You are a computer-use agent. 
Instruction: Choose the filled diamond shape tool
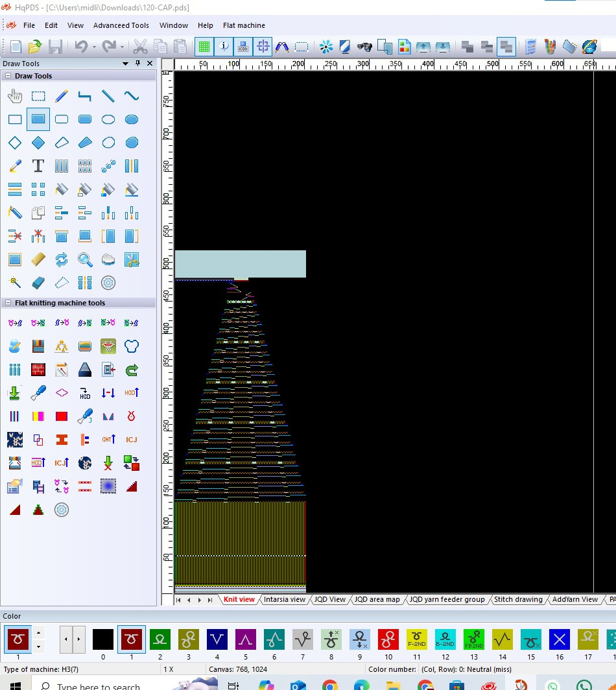[x=38, y=143]
